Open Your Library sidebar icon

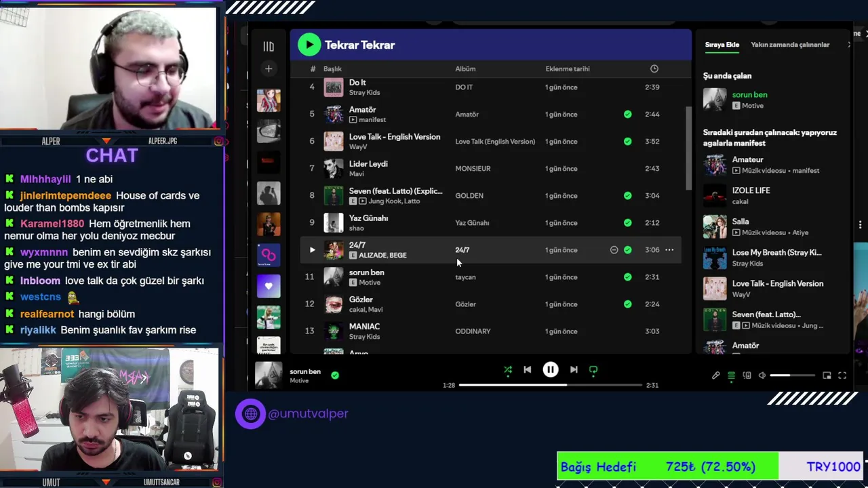pyautogui.click(x=269, y=47)
